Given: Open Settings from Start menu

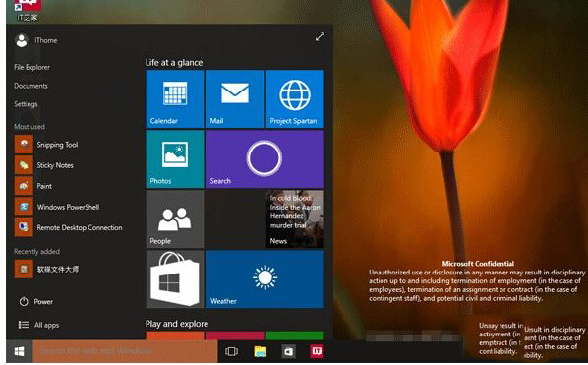Looking at the screenshot, I should (x=26, y=104).
